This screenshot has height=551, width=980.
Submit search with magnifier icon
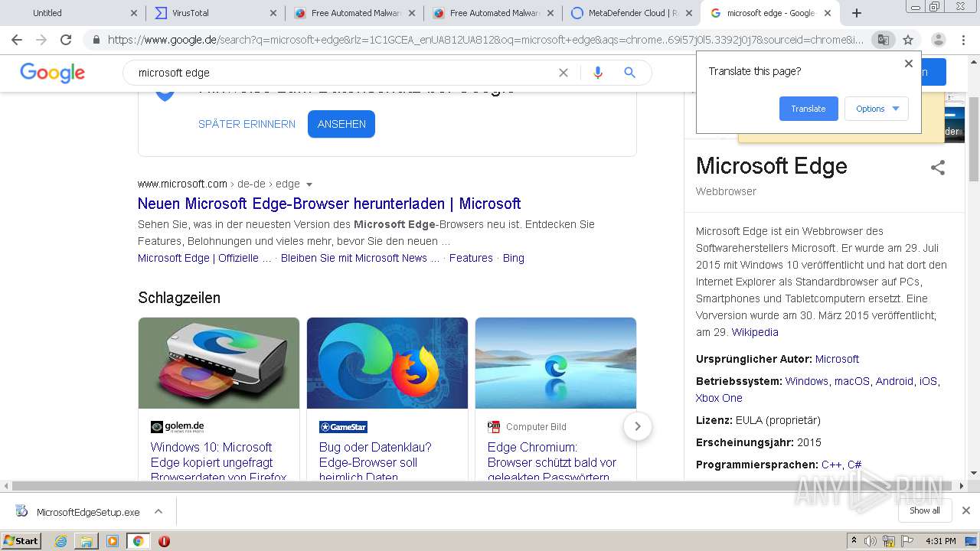[x=629, y=73]
